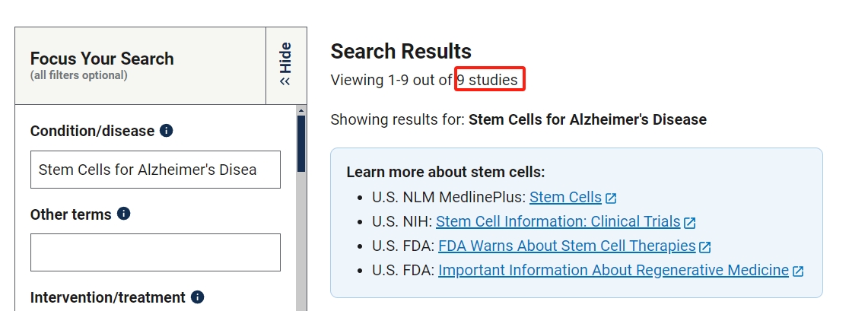Click the filter panel scroll-up arrow
This screenshot has height=311, width=868.
[x=301, y=110]
